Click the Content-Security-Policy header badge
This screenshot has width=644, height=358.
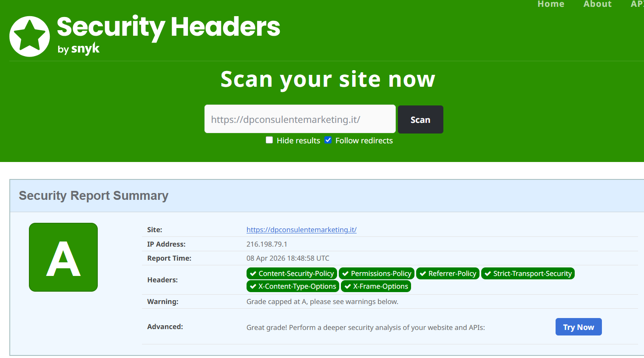[291, 273]
